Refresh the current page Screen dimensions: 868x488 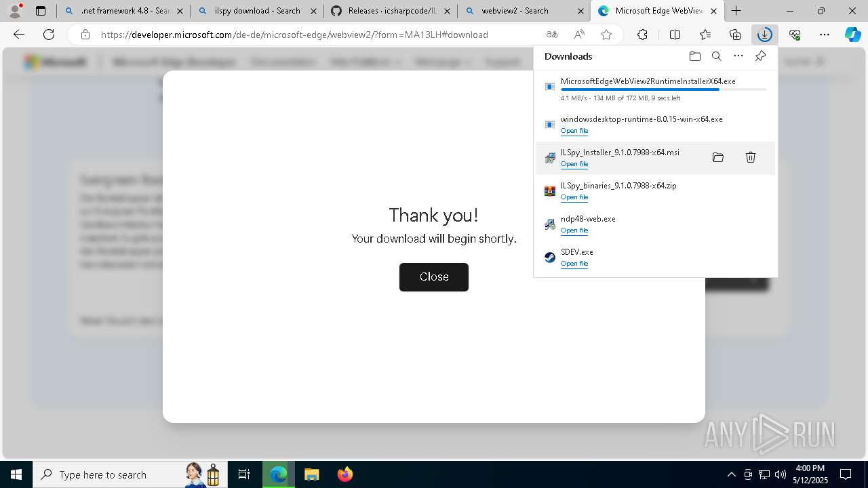[x=49, y=35]
